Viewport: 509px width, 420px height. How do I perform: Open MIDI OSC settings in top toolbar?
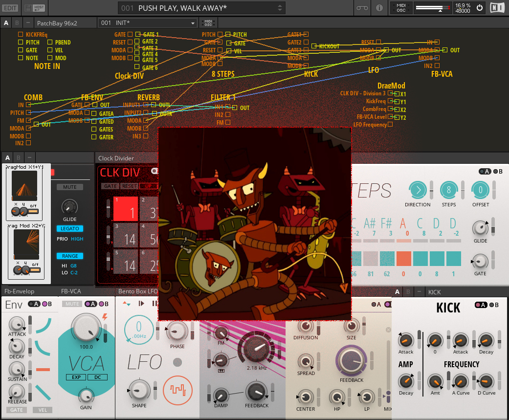pyautogui.click(x=401, y=8)
